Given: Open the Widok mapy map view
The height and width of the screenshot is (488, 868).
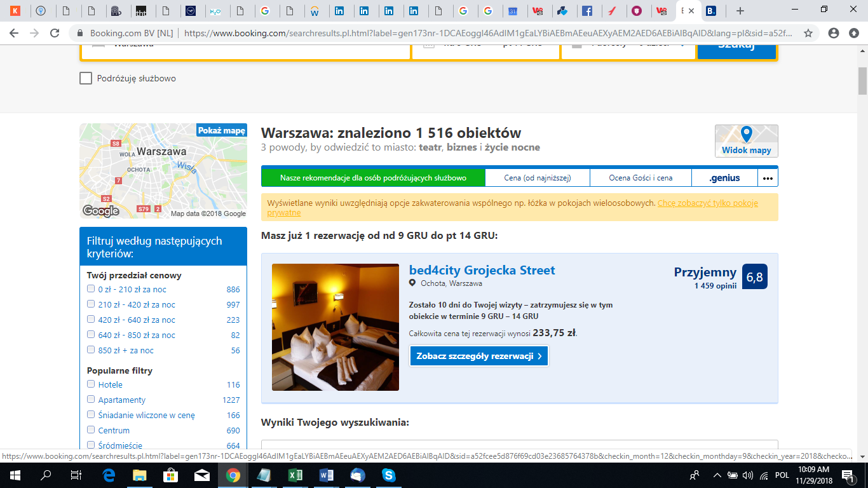Looking at the screenshot, I should [x=747, y=141].
